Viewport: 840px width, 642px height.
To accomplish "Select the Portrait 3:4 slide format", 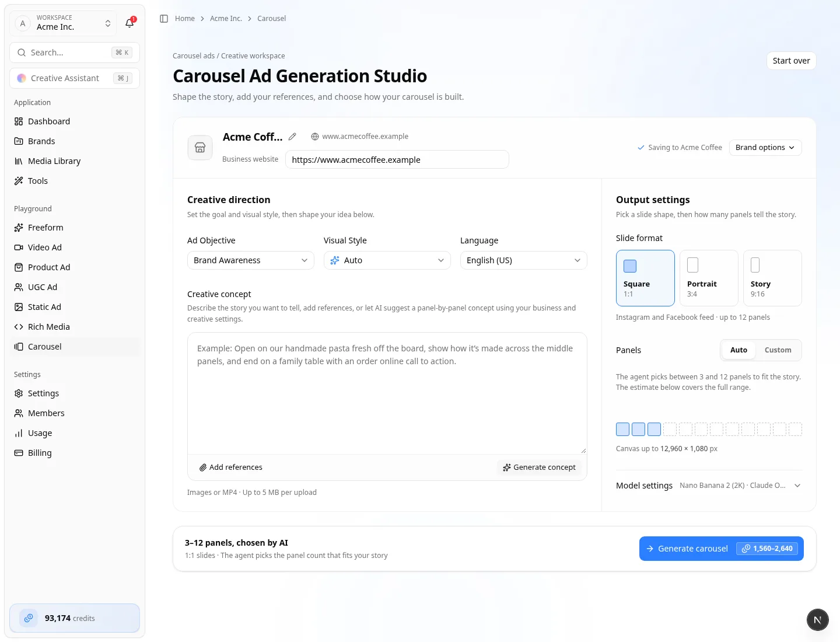I will [x=709, y=278].
